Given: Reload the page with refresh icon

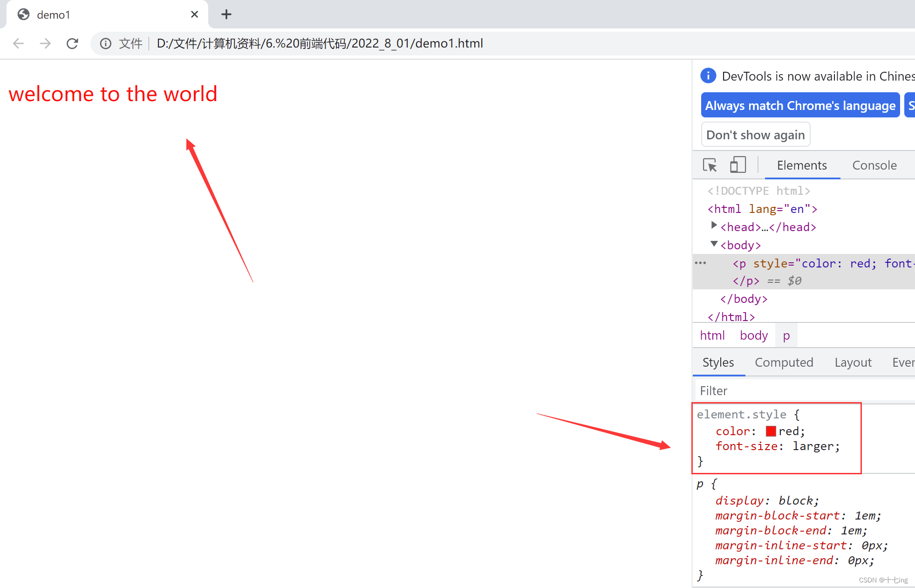Looking at the screenshot, I should (72, 43).
